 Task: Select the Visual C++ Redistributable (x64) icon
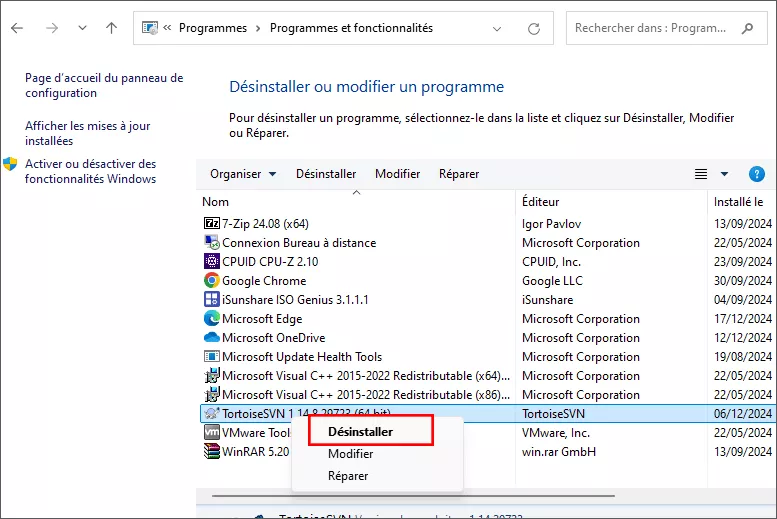212,376
